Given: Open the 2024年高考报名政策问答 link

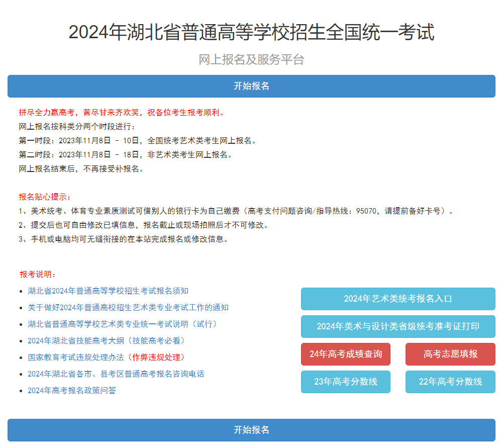Looking at the screenshot, I should pyautogui.click(x=72, y=390).
